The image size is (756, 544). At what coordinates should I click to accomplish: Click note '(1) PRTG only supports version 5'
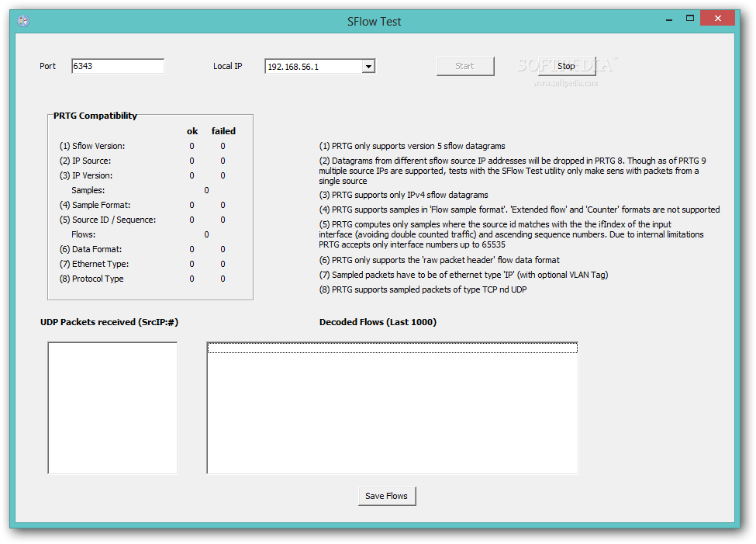click(413, 146)
